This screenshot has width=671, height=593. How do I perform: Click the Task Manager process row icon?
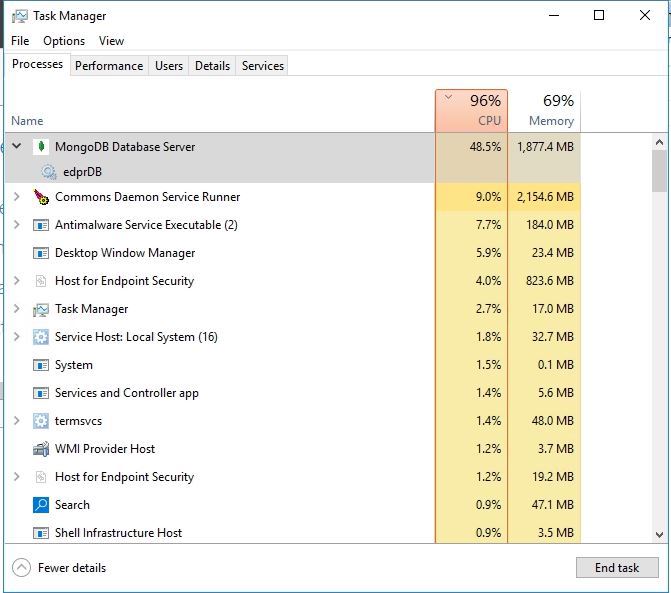[x=41, y=309]
